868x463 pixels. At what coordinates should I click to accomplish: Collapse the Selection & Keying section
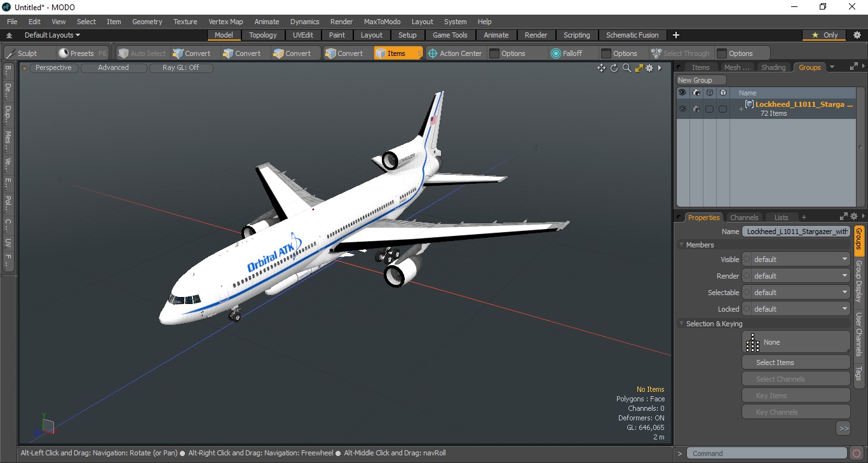682,324
